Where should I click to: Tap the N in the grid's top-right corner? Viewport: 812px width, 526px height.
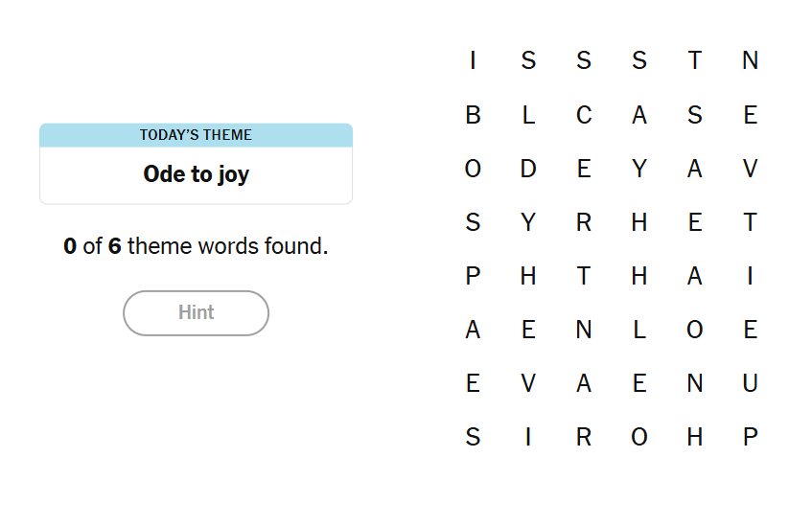(x=750, y=61)
